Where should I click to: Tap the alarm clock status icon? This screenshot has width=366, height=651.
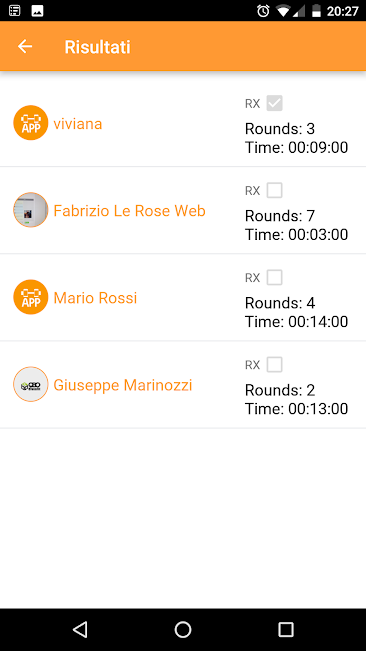coord(263,11)
